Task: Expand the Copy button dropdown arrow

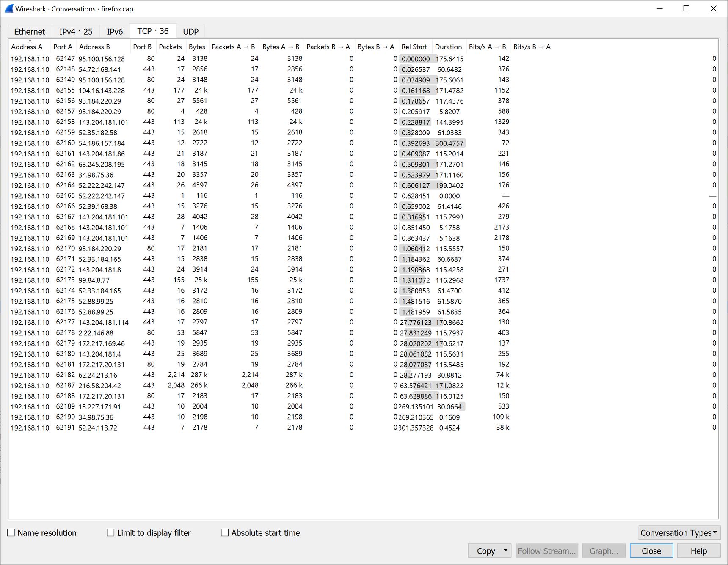Action: coord(505,551)
